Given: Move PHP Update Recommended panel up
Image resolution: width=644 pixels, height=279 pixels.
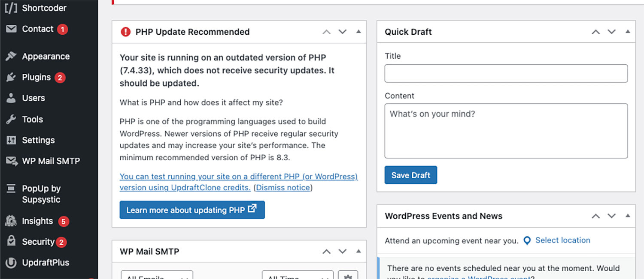Looking at the screenshot, I should click(327, 32).
